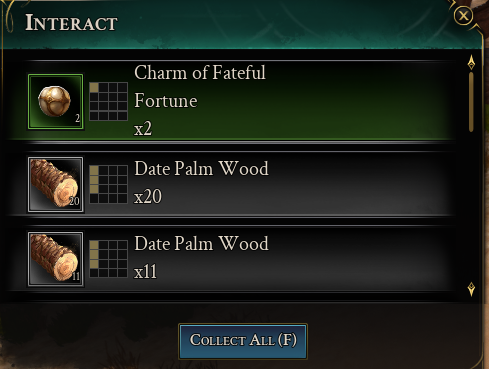Select the x11 Date Palm Wood log icon
The image size is (489, 369).
coord(55,259)
